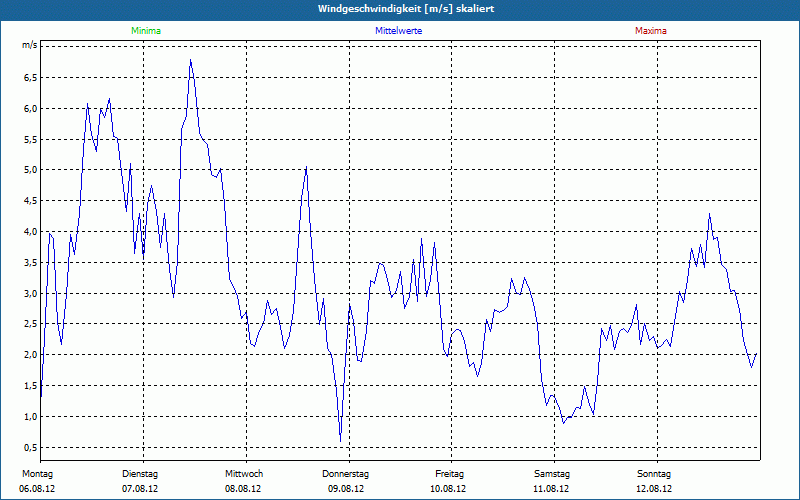The width and height of the screenshot is (800, 500).
Task: Click the Freitag day label
Action: [x=449, y=474]
